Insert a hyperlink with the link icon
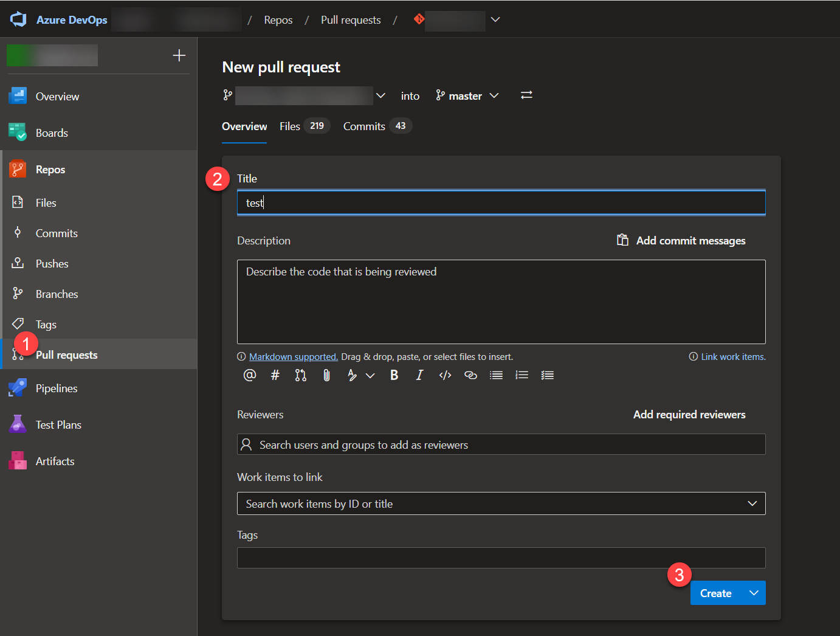840x636 pixels. click(470, 375)
